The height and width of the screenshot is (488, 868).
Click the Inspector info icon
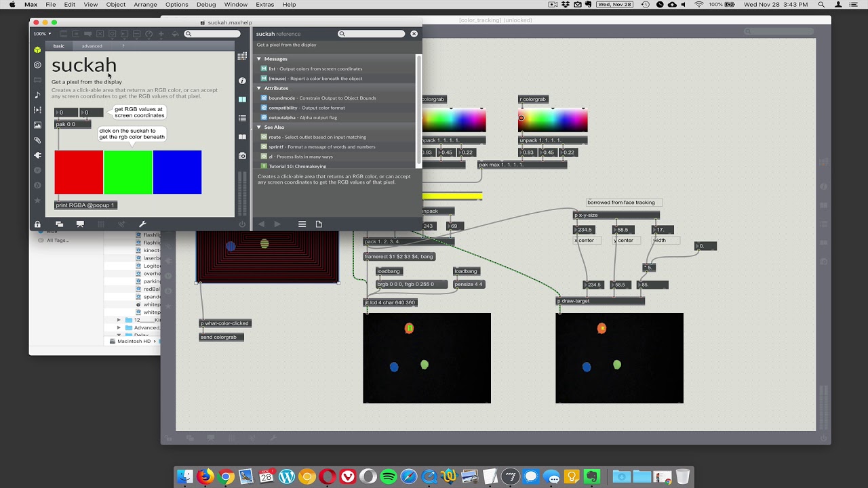pyautogui.click(x=242, y=81)
